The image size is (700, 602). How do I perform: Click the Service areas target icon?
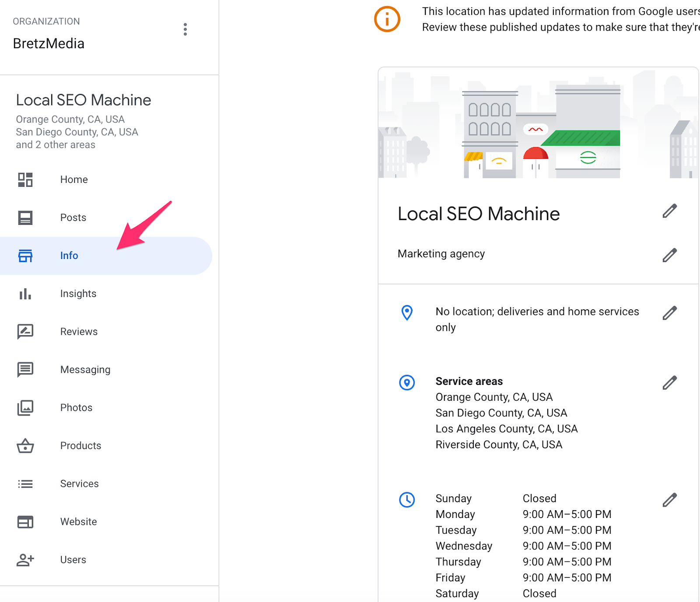[407, 382]
